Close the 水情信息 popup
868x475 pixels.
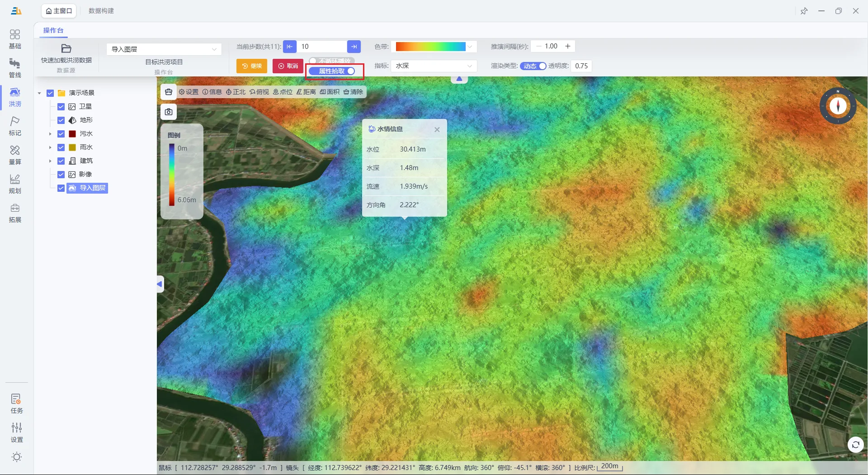(x=437, y=129)
